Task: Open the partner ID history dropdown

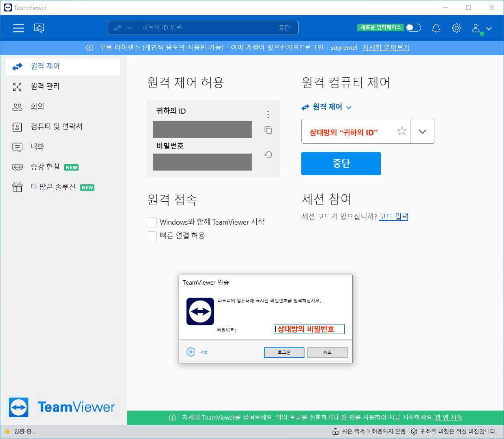Action: pos(422,131)
